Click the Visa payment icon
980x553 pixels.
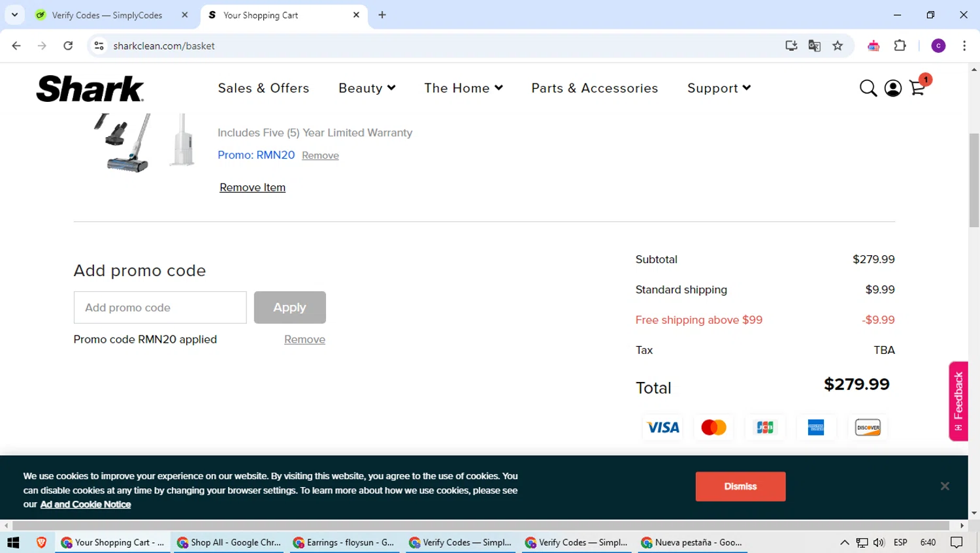(663, 428)
